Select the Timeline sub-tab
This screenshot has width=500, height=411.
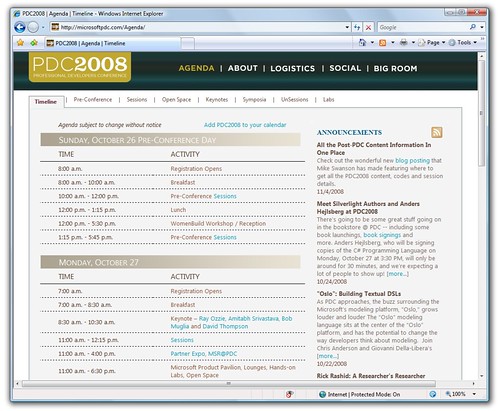pyautogui.click(x=46, y=102)
